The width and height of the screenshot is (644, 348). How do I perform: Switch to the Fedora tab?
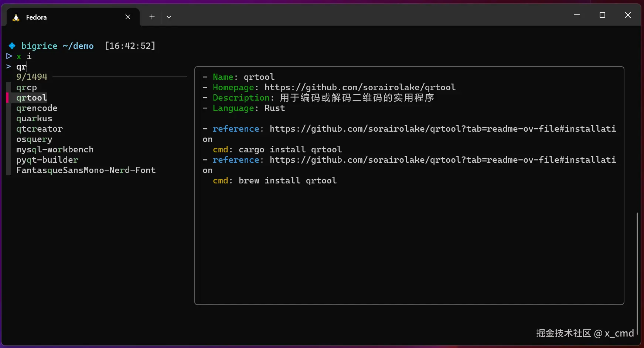tap(73, 17)
